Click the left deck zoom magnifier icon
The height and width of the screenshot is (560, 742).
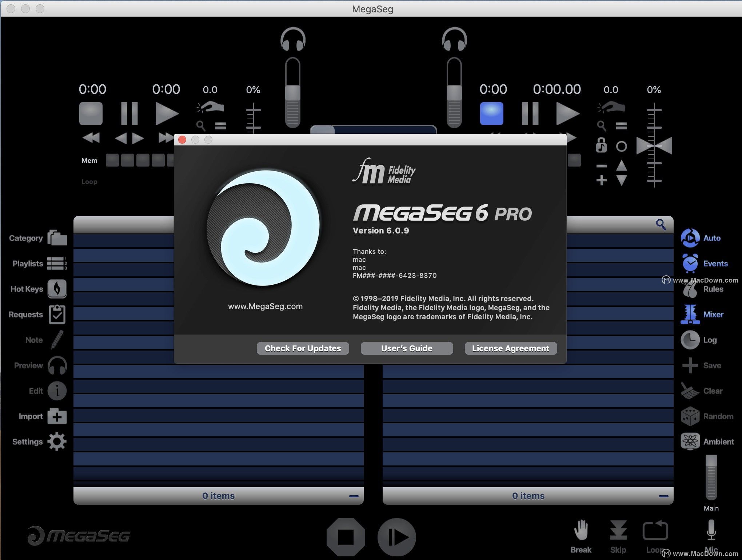point(201,126)
